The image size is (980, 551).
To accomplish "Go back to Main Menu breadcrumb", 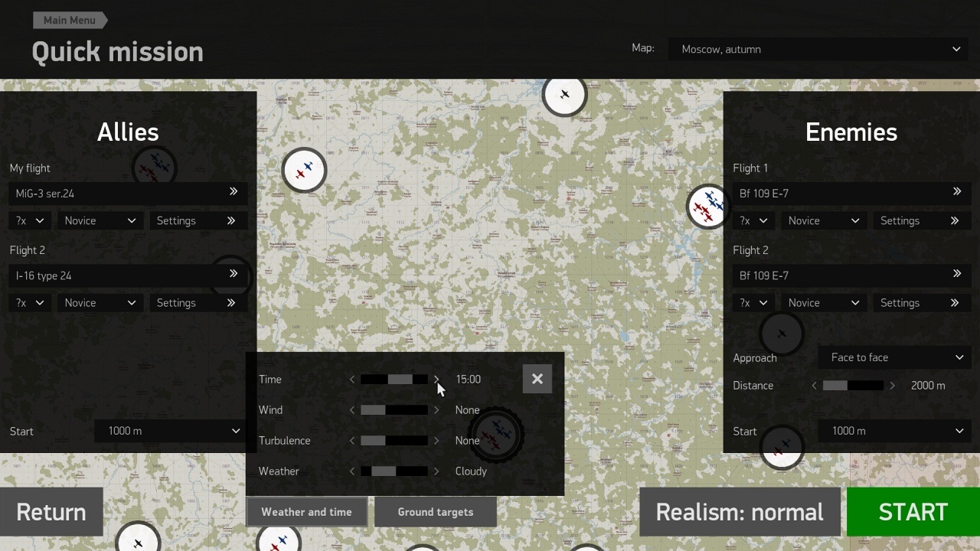I will [x=69, y=20].
